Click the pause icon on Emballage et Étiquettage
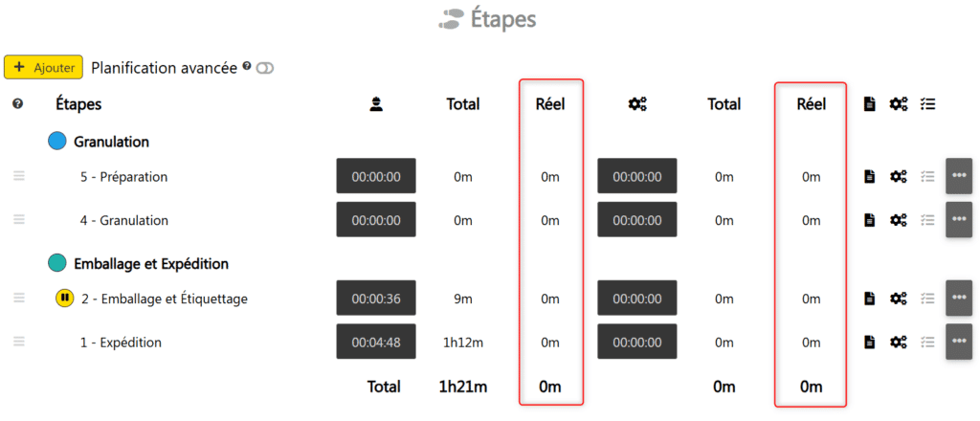This screenshot has height=421, width=980. click(64, 299)
